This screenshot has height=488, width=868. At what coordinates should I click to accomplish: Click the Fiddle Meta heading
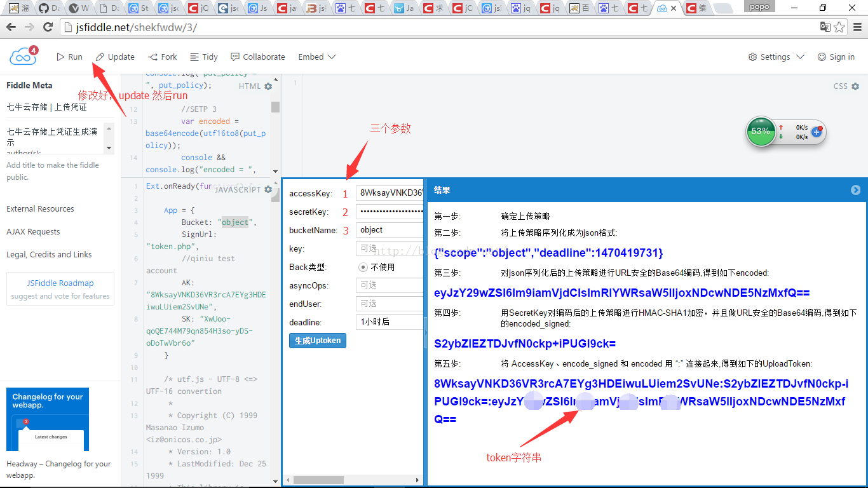(x=29, y=85)
